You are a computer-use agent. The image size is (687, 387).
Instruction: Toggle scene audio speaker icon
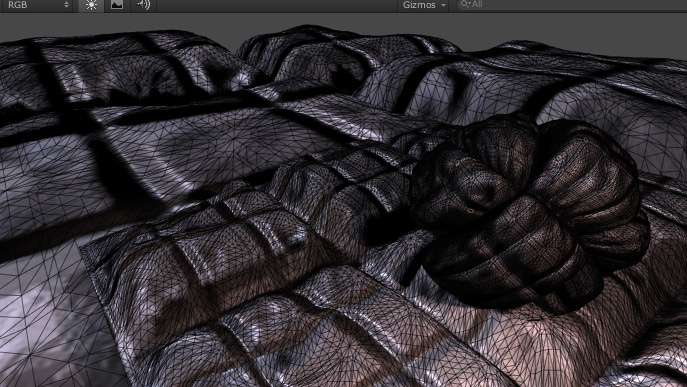(143, 5)
